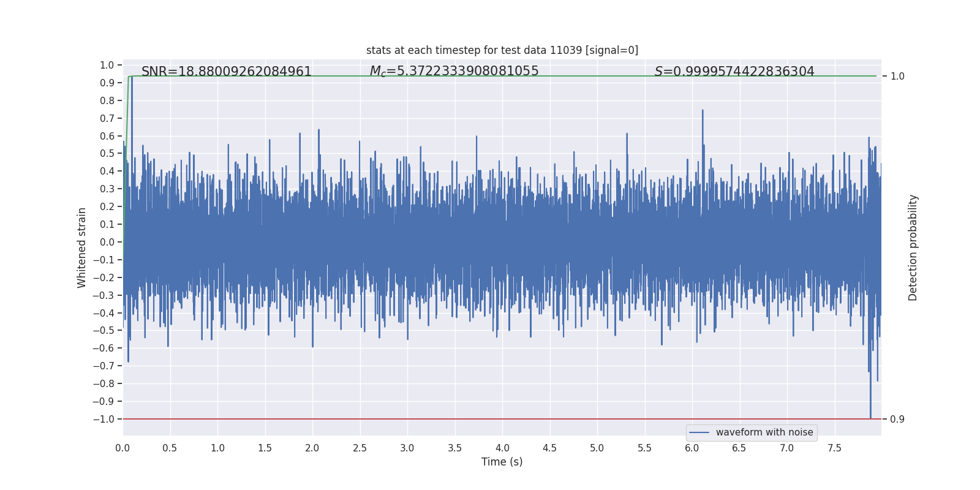This screenshot has height=490, width=980.
Task: Click the plot title mentioning test data 11039
Action: 502,50
